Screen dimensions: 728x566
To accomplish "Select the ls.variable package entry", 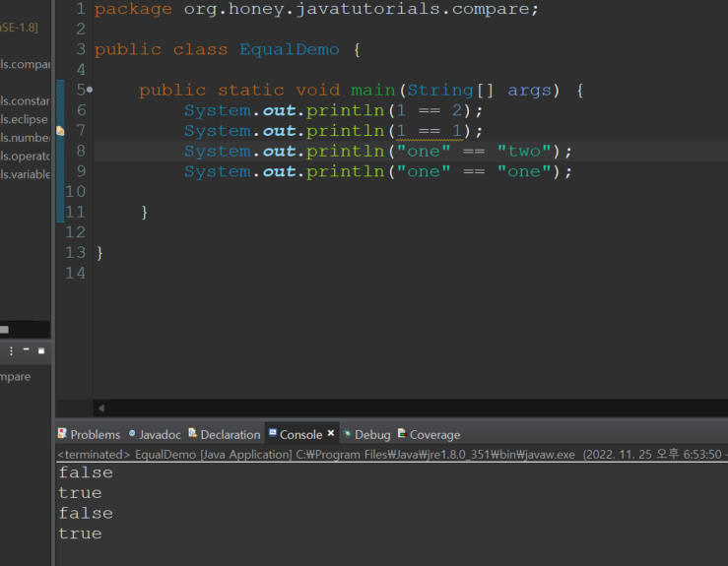I will [25, 174].
